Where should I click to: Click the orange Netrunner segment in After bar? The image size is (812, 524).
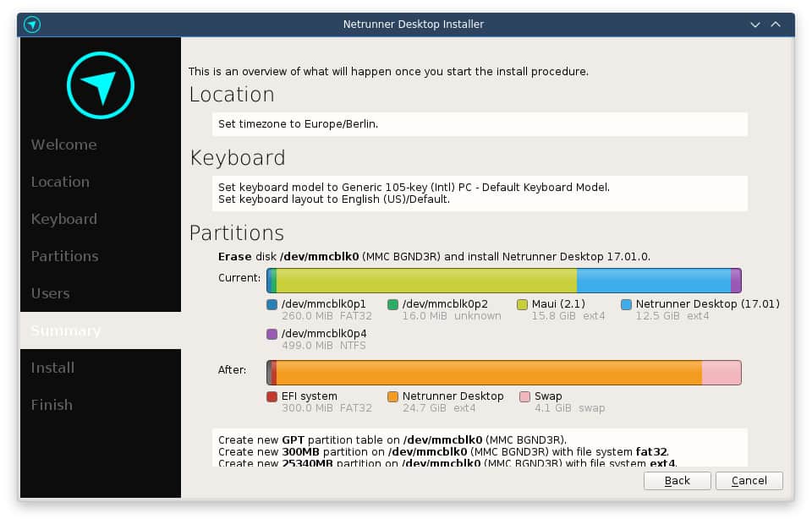[x=489, y=373]
